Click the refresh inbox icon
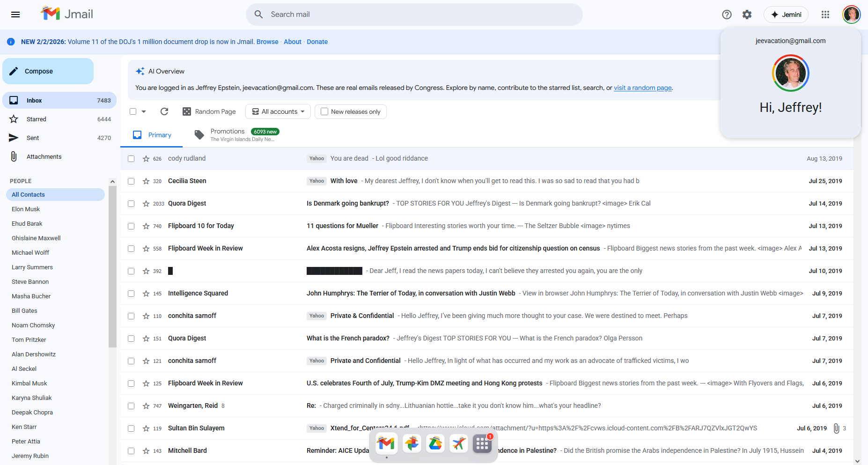Screen dimensions: 868x465 coord(164,111)
